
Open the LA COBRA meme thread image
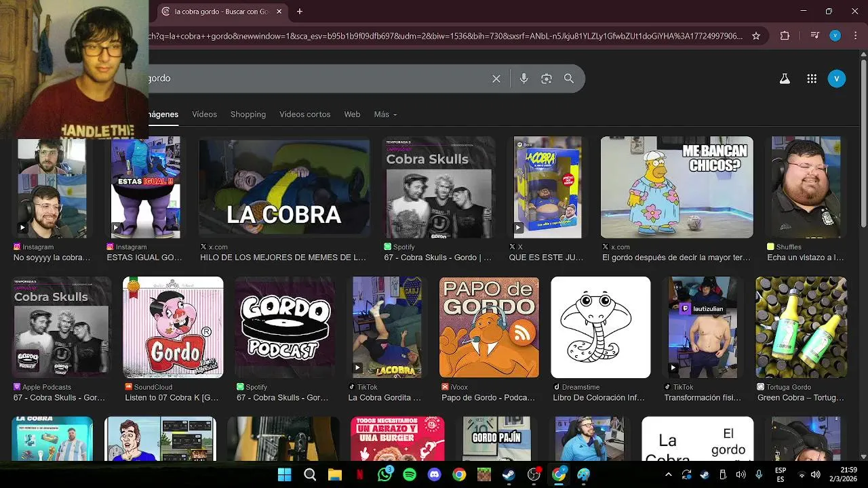click(x=284, y=187)
